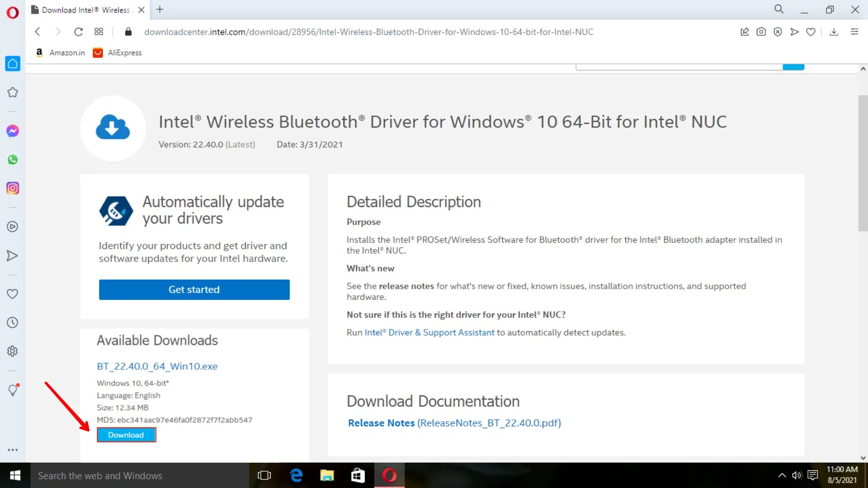The height and width of the screenshot is (488, 868).
Task: Click the Search the web and Windows box
Action: pos(139,475)
